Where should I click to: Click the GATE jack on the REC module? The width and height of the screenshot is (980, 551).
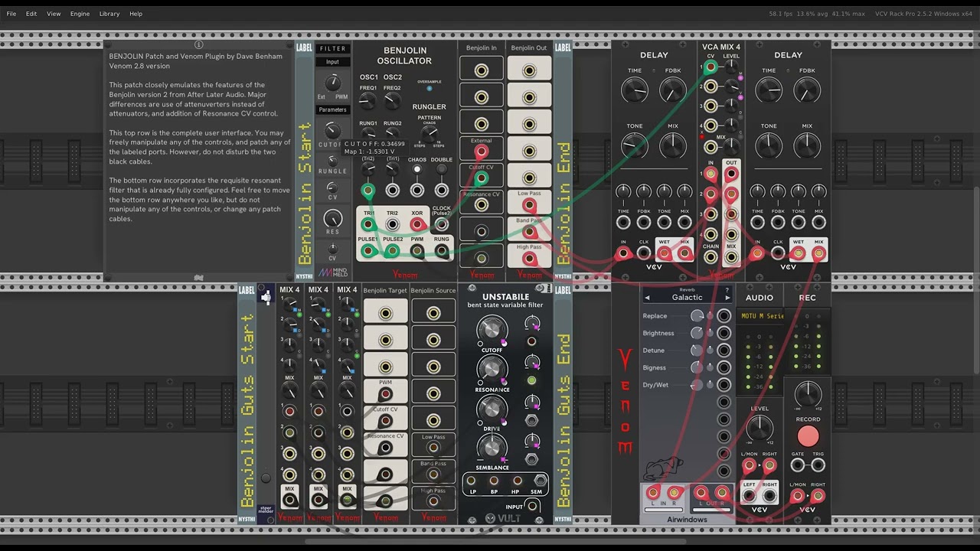pos(798,465)
